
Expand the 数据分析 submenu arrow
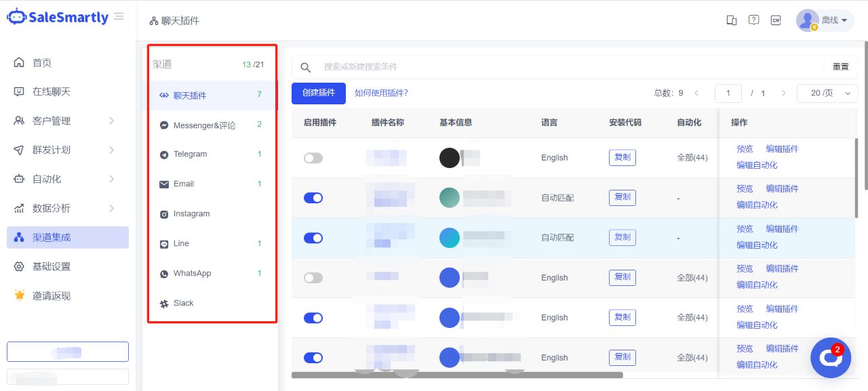[x=111, y=208]
